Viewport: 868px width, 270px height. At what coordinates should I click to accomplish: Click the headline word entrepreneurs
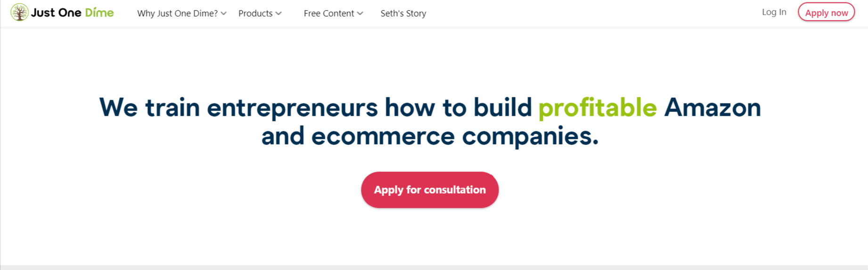292,108
